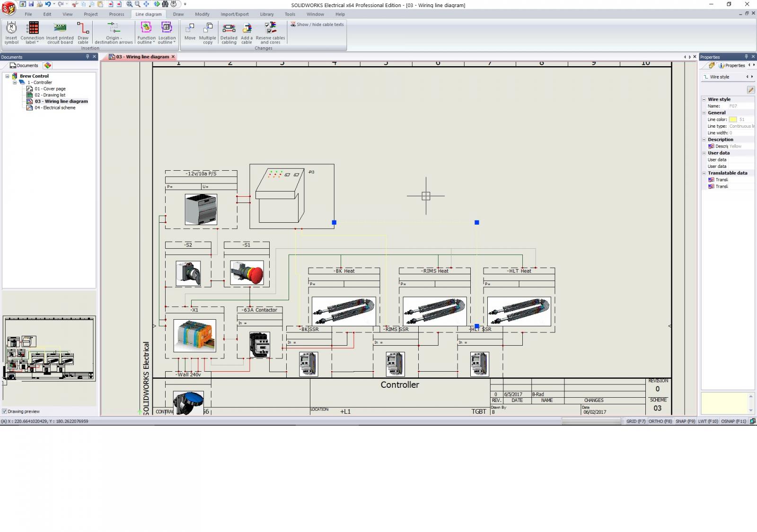Open the Function outline dropdown
This screenshot has height=532, width=757.
(146, 33)
